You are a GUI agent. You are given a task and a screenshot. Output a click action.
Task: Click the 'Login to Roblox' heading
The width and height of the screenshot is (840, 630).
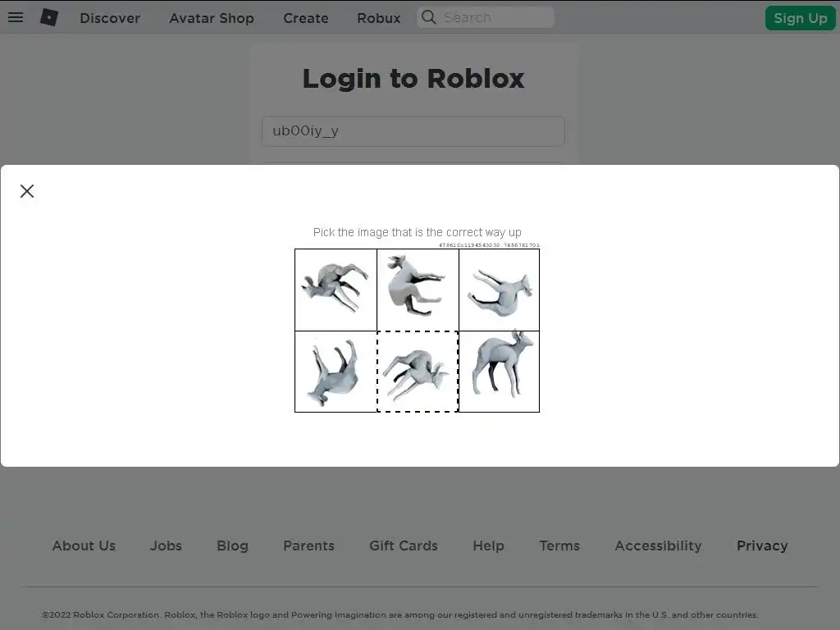(x=413, y=79)
